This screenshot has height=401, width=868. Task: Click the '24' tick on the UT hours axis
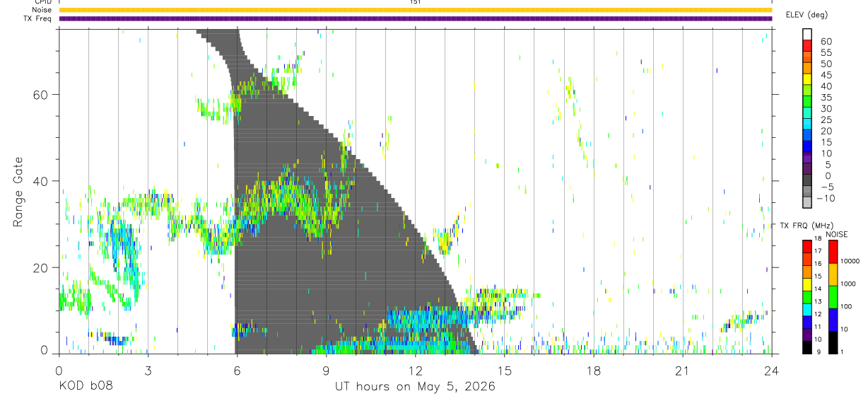(772, 370)
